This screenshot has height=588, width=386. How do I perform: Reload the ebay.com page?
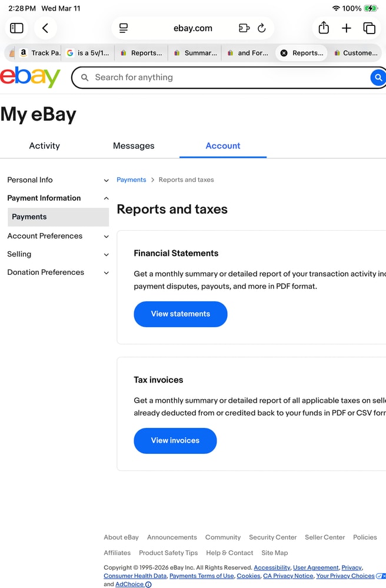[x=262, y=28]
